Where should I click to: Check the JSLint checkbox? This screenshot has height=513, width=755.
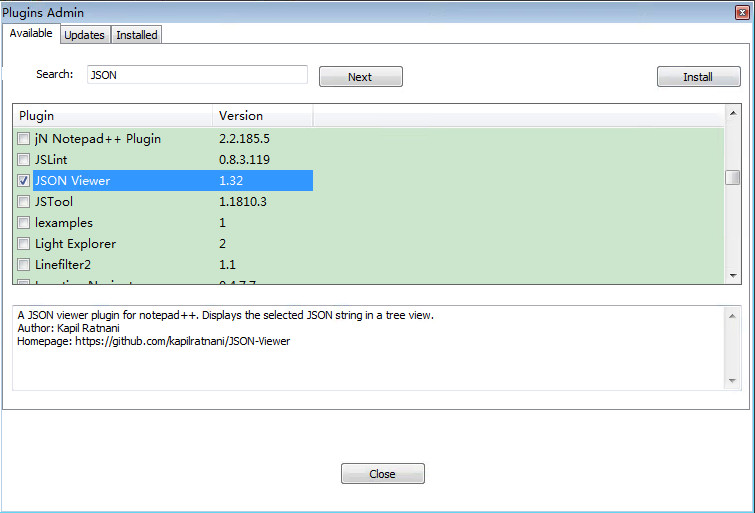point(23,159)
